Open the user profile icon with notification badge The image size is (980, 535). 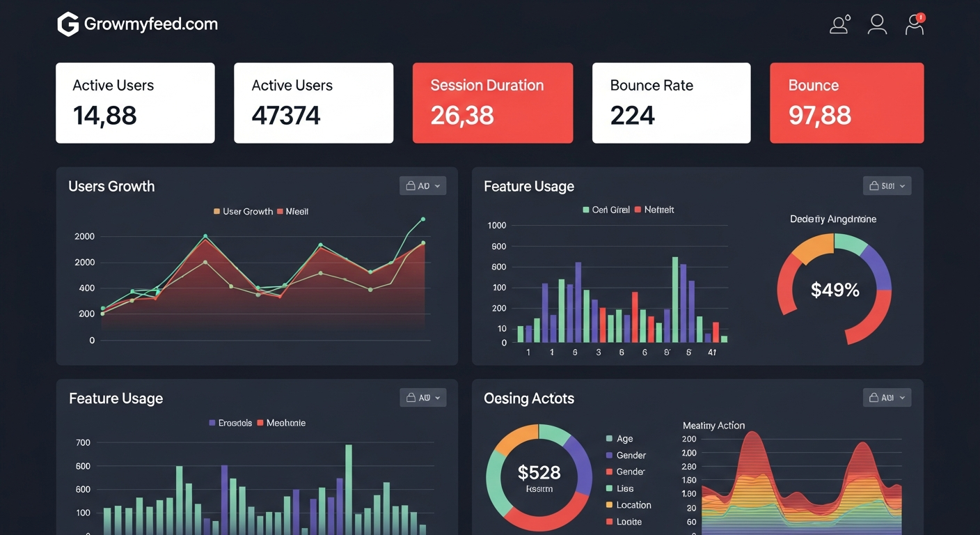[914, 24]
